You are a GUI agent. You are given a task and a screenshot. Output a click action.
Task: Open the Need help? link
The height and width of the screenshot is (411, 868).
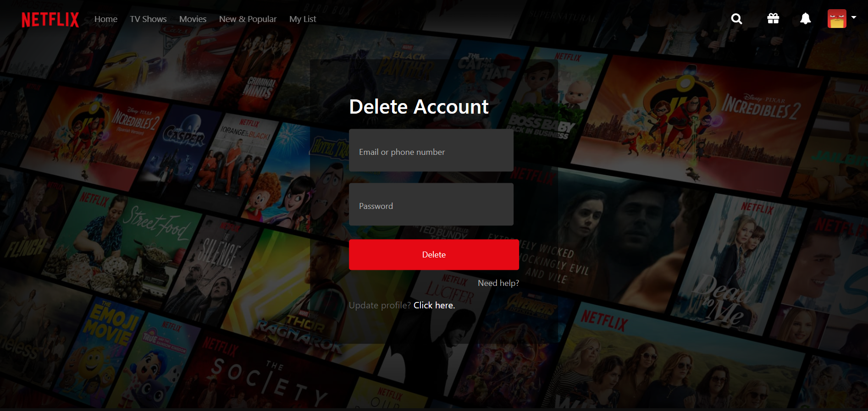498,283
